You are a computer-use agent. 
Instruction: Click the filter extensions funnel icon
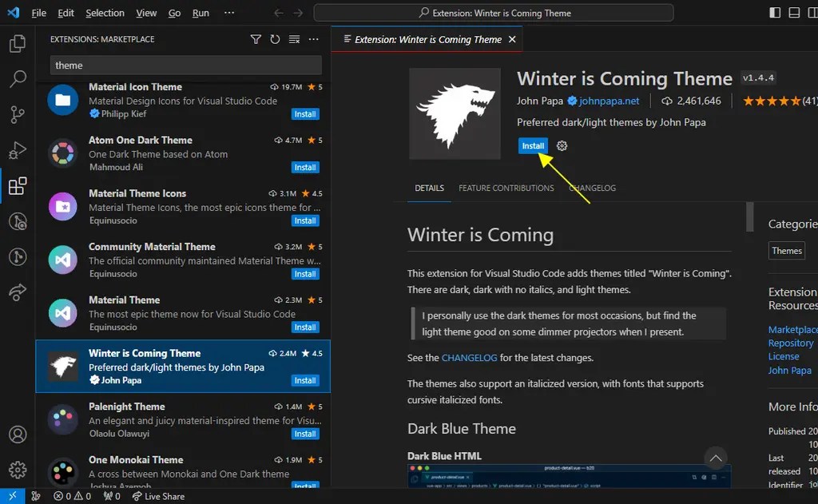(256, 39)
